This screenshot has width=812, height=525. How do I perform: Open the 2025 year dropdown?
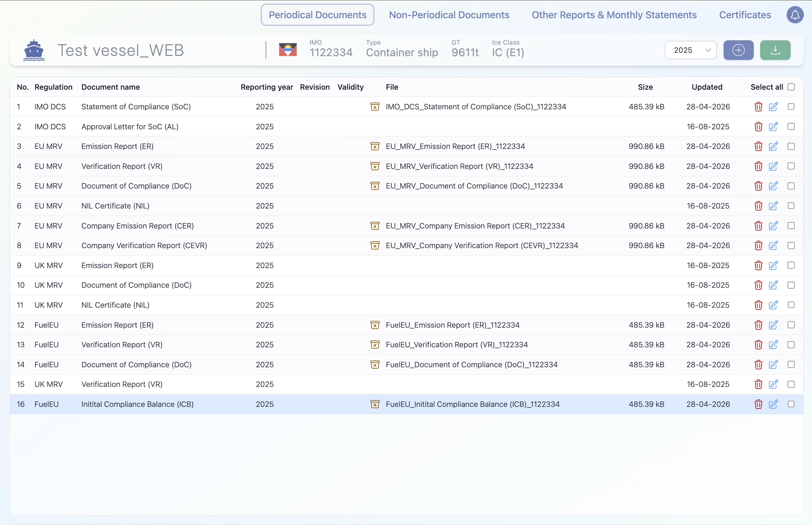click(690, 50)
